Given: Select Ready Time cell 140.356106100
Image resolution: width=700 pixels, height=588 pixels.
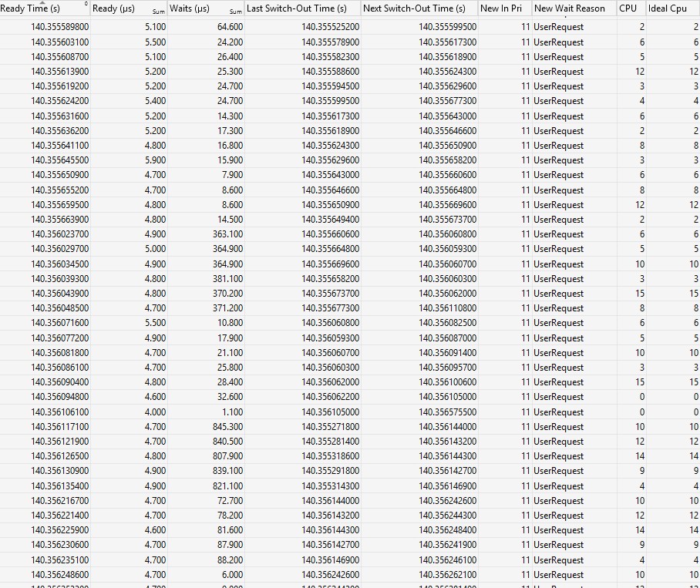Looking at the screenshot, I should tap(60, 412).
